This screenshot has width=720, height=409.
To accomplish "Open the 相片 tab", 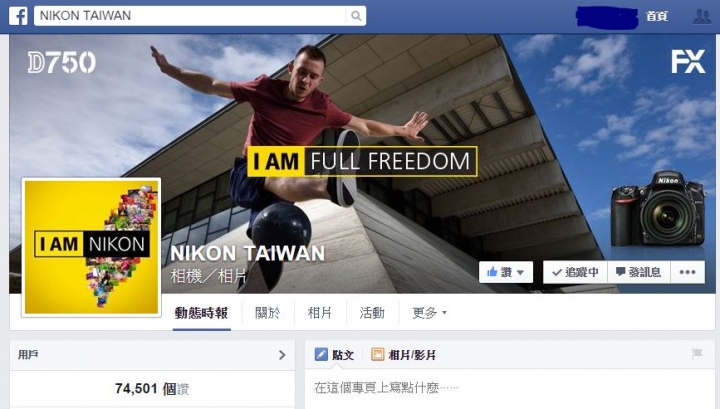I will [320, 313].
